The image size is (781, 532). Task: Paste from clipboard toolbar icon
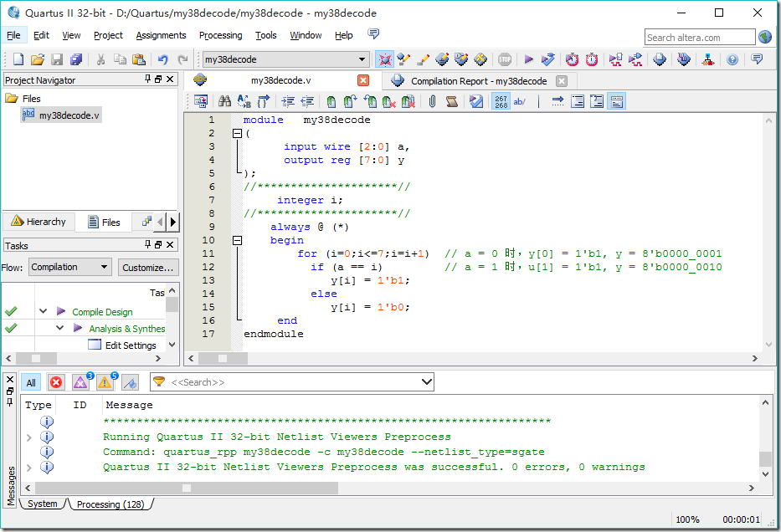[x=139, y=59]
